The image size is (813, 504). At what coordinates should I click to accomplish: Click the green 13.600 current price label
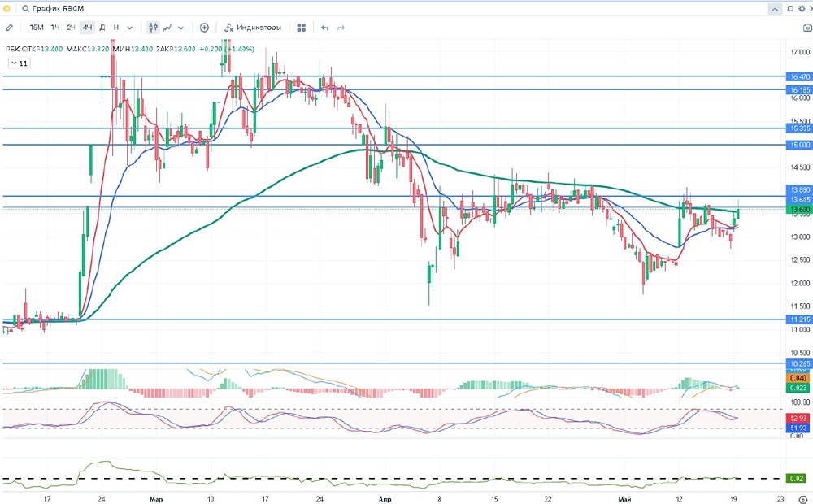[799, 209]
